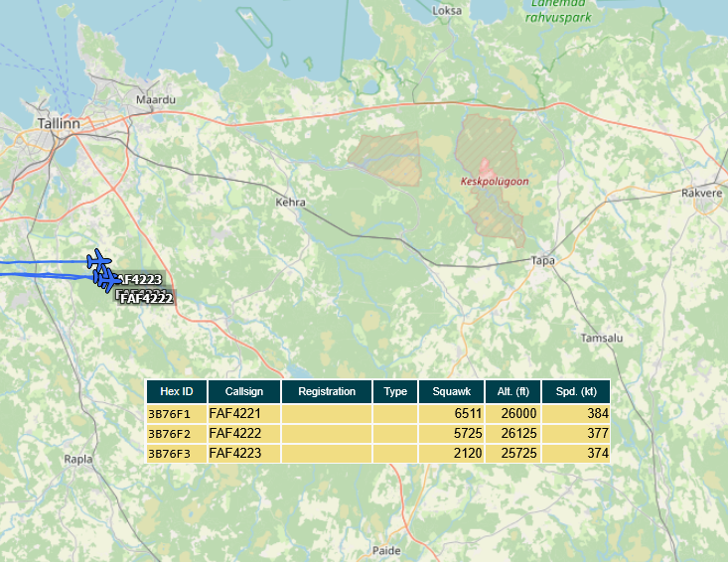Image resolution: width=728 pixels, height=562 pixels.
Task: Click altitude value 26000
Action: click(519, 413)
